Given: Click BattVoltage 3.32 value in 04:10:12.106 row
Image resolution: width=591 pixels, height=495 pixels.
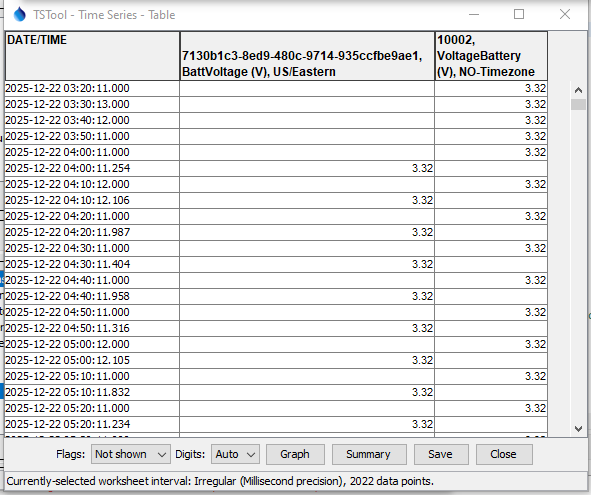Looking at the screenshot, I should pos(307,201).
